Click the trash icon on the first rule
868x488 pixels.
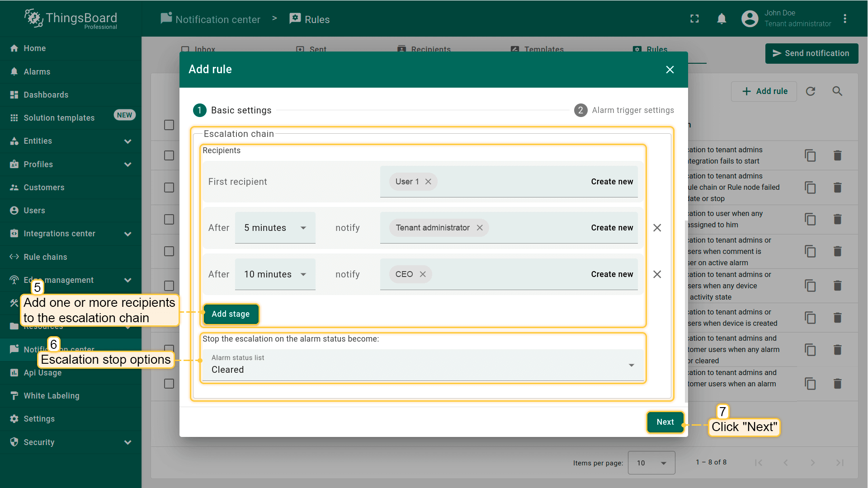pos(837,155)
